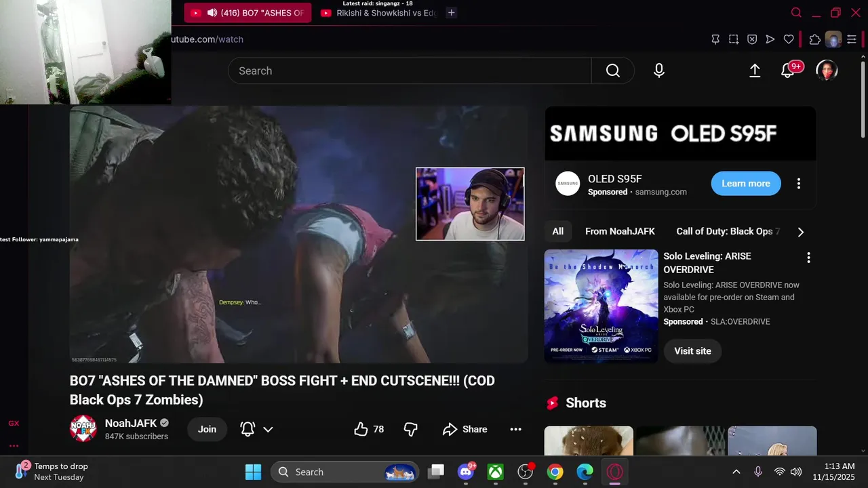Open Opera ad blocker shield icon
868x488 pixels.
click(752, 39)
